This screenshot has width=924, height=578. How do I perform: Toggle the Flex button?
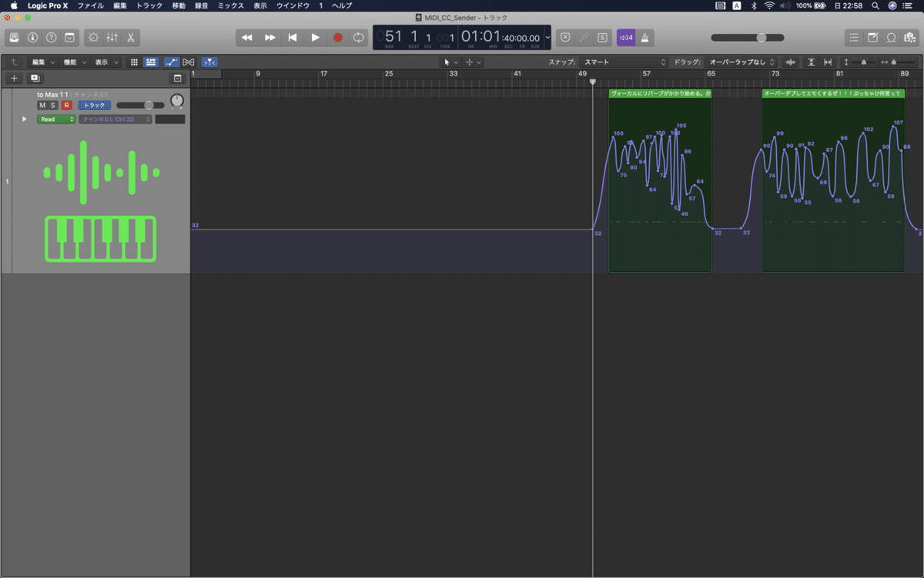tap(189, 62)
